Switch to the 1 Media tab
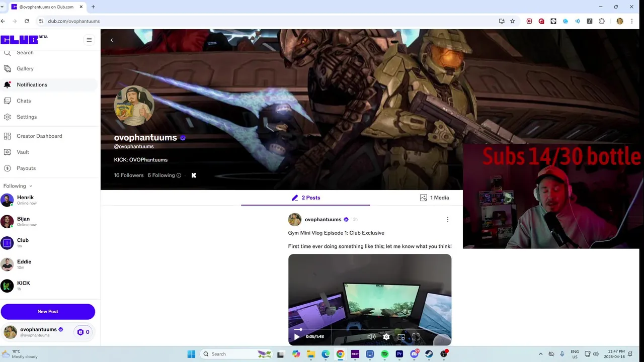 pyautogui.click(x=435, y=198)
